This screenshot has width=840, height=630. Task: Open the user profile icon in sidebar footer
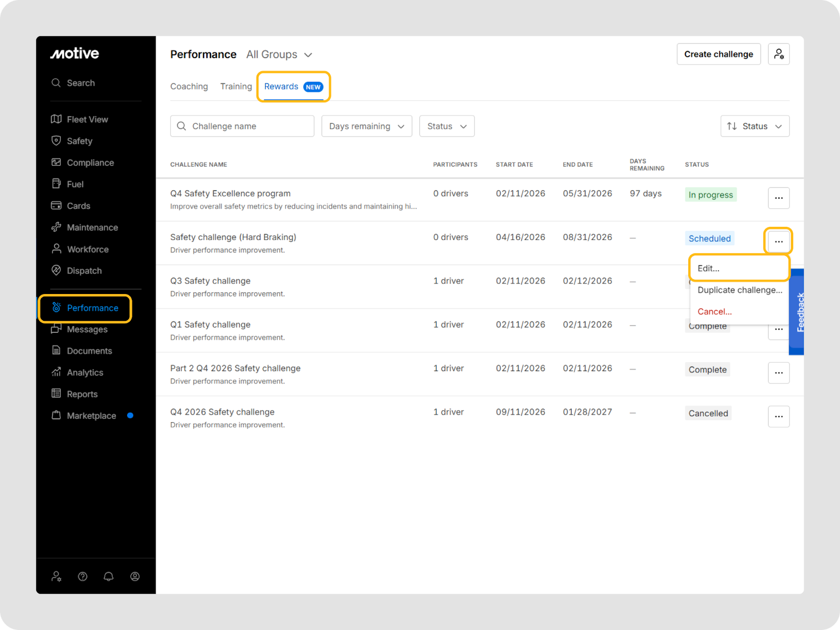click(135, 576)
